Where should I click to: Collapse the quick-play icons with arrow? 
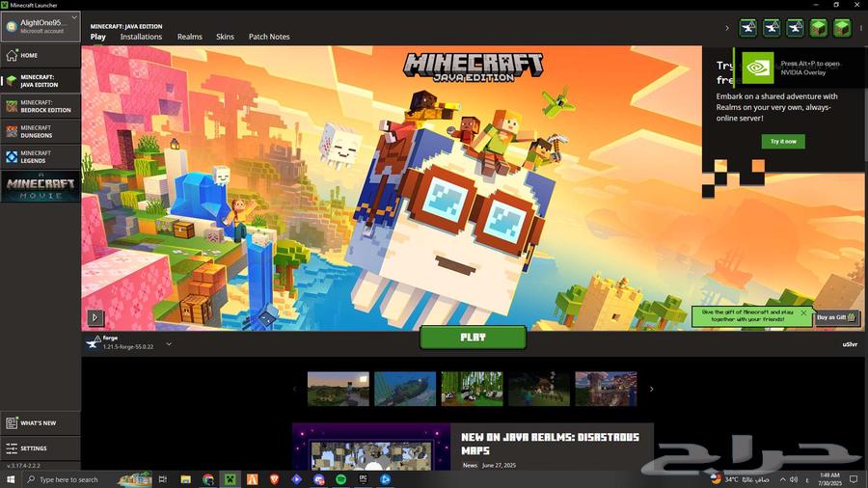727,28
